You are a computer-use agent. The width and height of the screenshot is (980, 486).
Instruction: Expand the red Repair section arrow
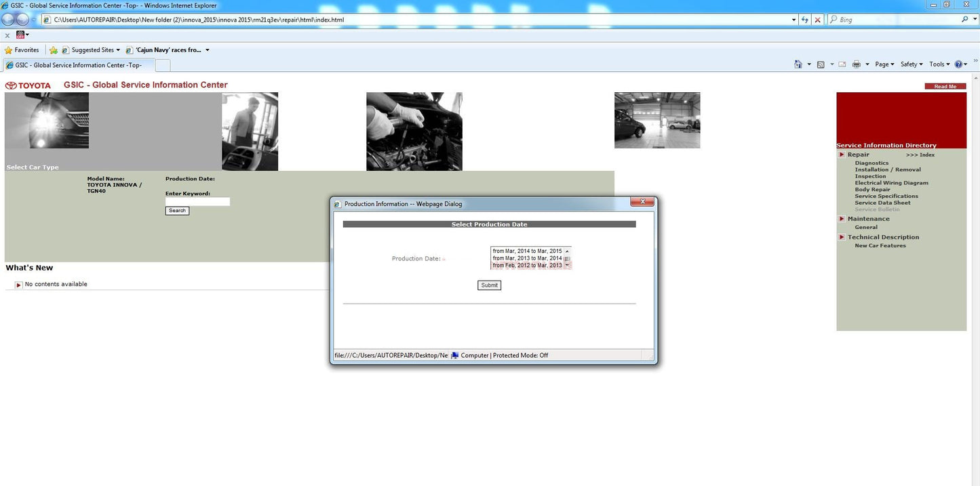pyautogui.click(x=842, y=155)
